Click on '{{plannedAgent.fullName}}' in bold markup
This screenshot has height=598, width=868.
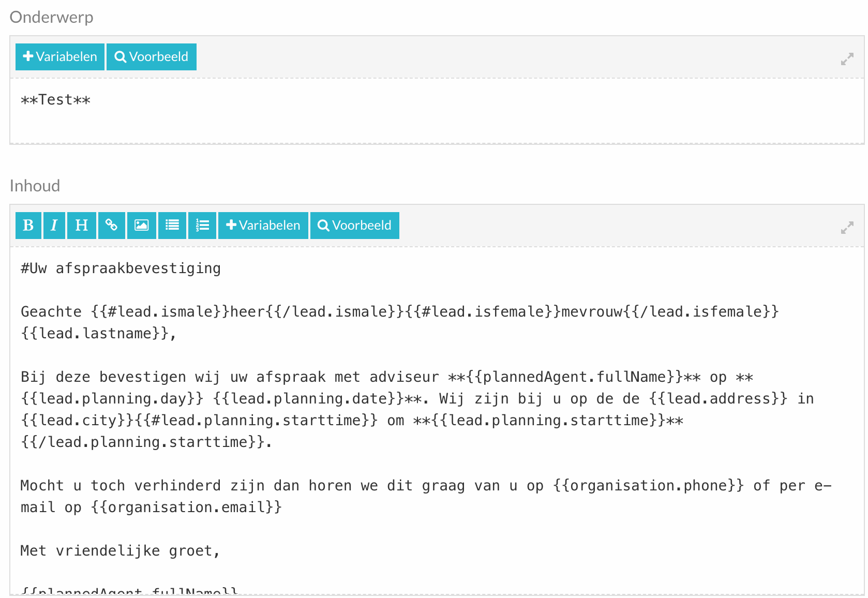click(x=574, y=377)
